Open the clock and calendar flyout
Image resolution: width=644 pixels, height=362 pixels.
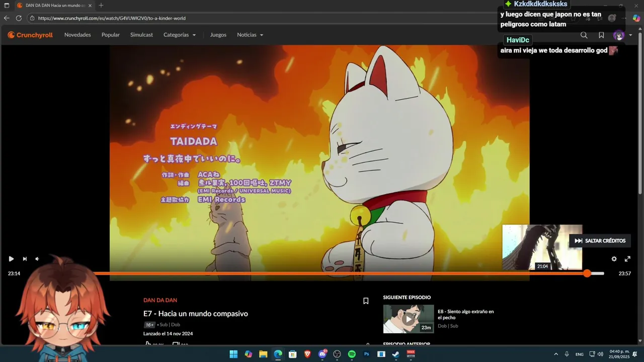click(x=619, y=354)
